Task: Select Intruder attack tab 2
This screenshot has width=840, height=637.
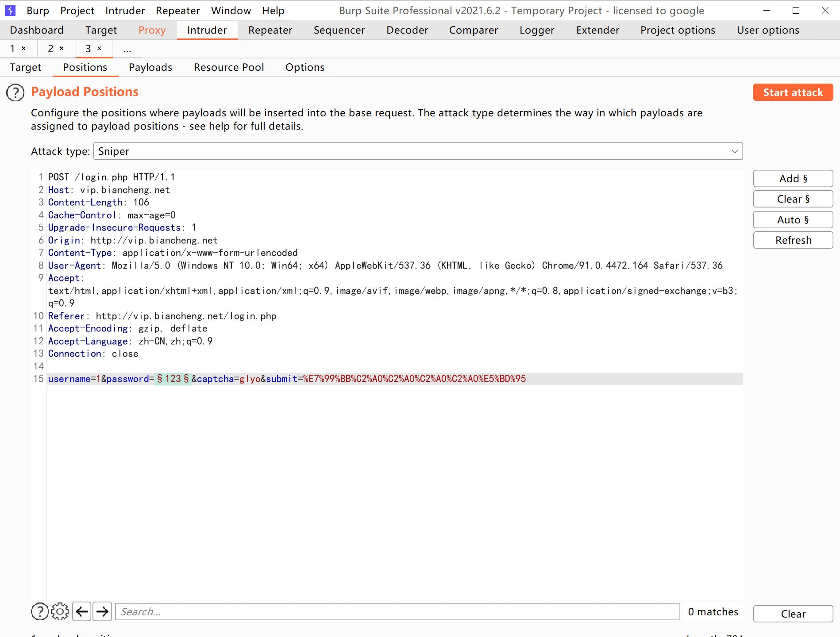Action: pyautogui.click(x=50, y=49)
